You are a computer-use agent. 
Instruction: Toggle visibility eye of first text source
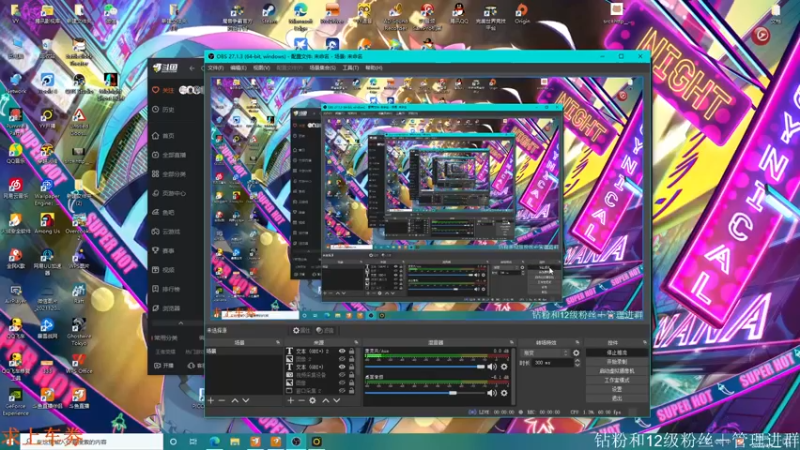click(342, 352)
